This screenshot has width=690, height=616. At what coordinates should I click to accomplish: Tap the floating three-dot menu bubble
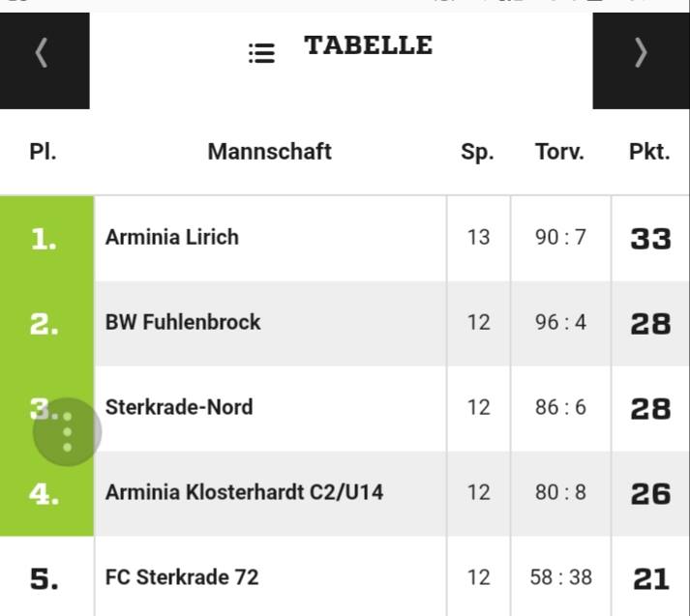pyautogui.click(x=67, y=433)
